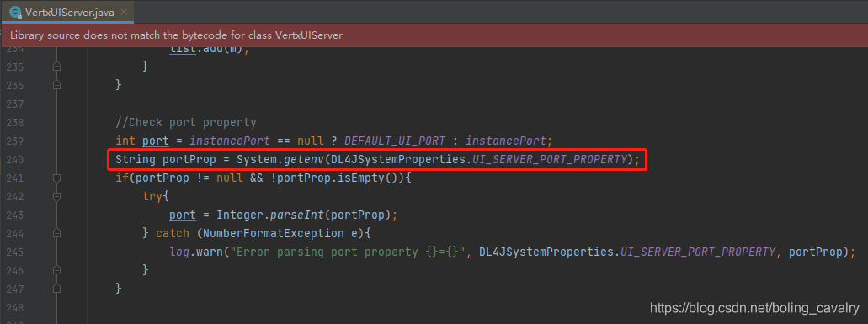Viewport: 868px width, 324px height.
Task: Click 'getenv' method call on line 240
Action: click(x=304, y=160)
